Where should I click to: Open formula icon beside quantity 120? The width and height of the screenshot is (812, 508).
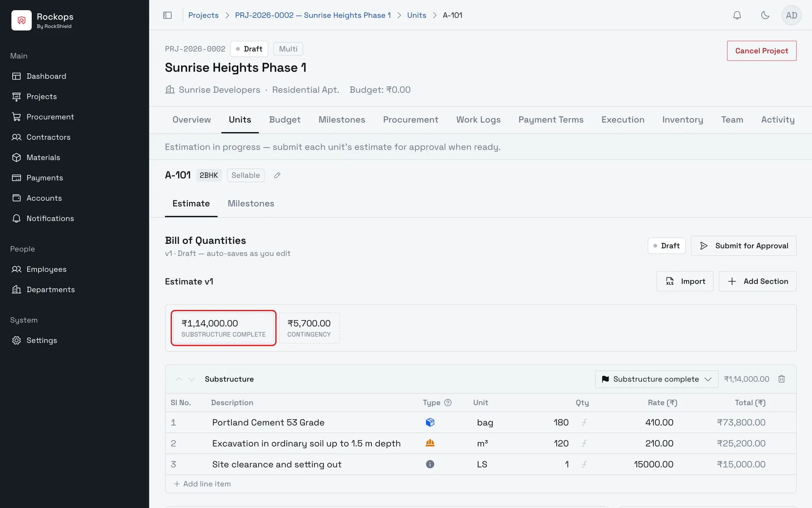coord(584,443)
